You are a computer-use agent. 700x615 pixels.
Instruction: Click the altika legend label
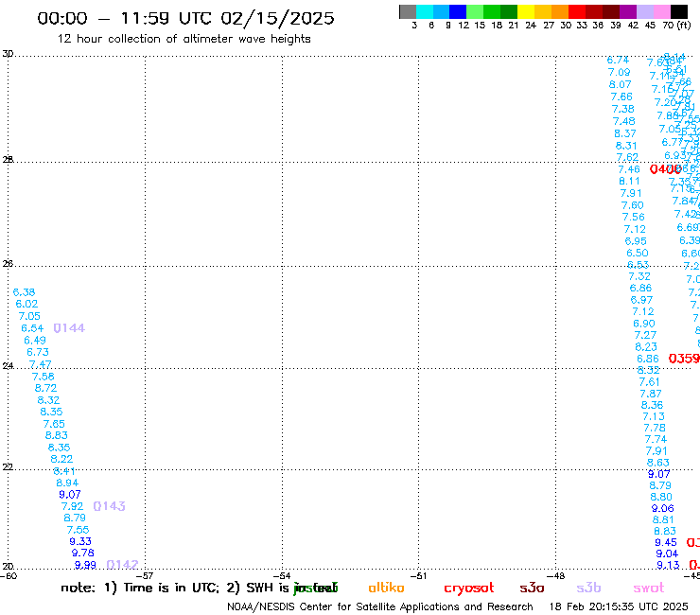[386, 588]
